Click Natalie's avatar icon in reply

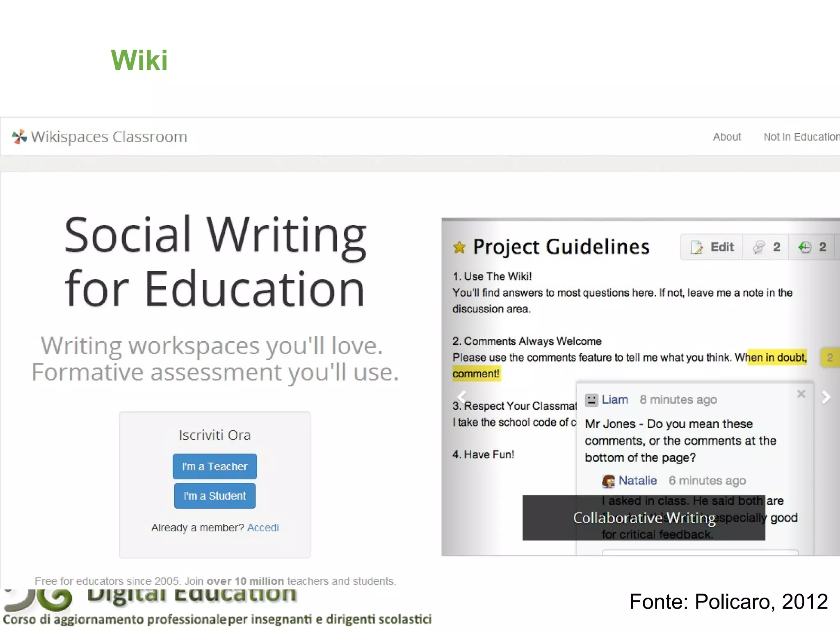608,481
